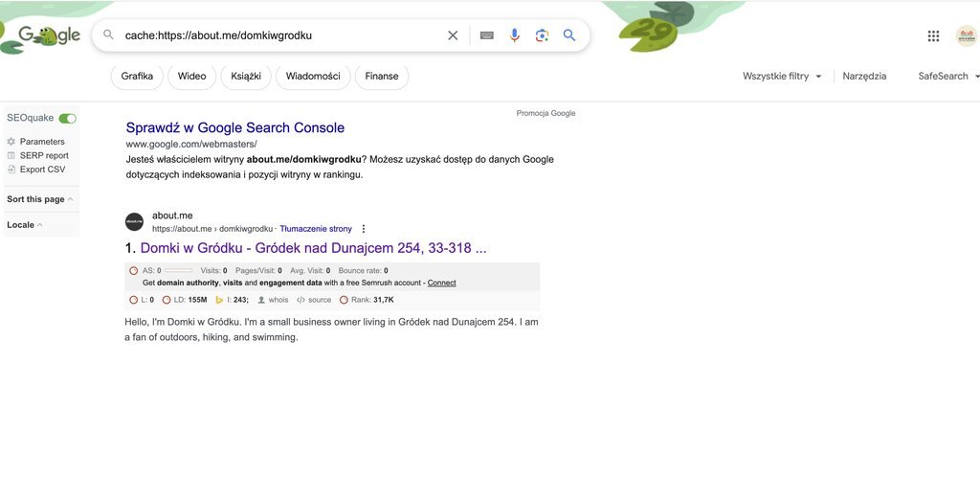980x477 pixels.
Task: Click the blue magnifier search button
Action: tap(569, 35)
